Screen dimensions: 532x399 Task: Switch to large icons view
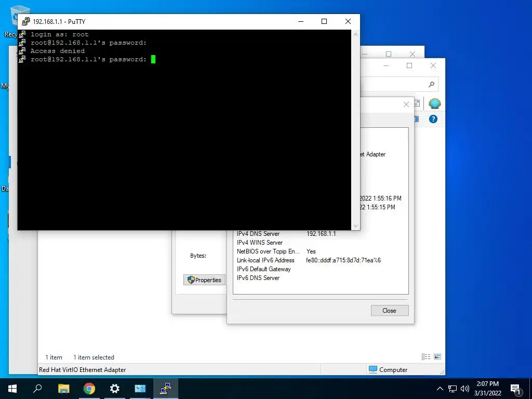click(437, 356)
